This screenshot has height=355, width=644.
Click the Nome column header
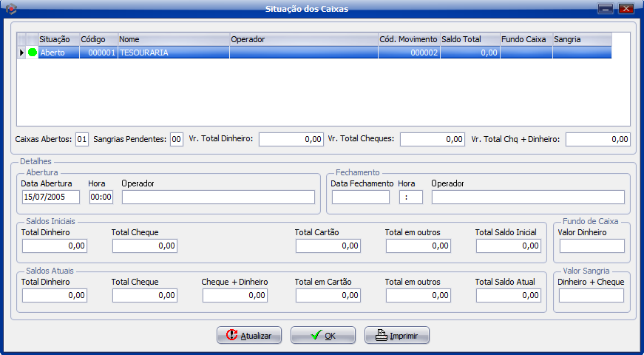pos(172,38)
